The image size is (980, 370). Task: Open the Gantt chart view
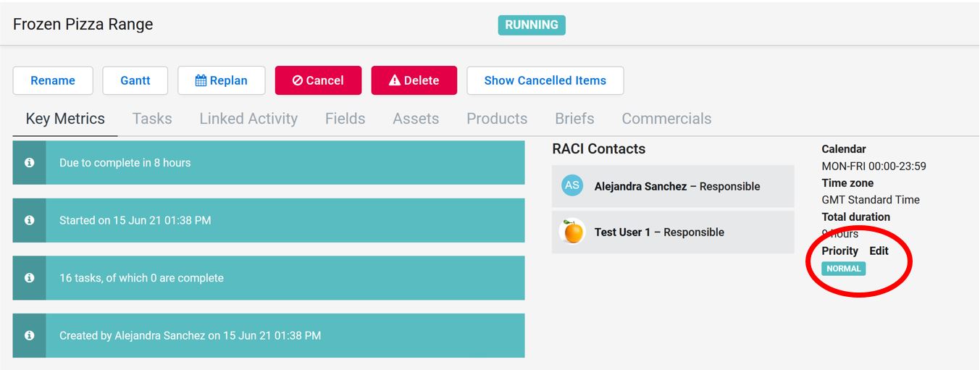[135, 80]
